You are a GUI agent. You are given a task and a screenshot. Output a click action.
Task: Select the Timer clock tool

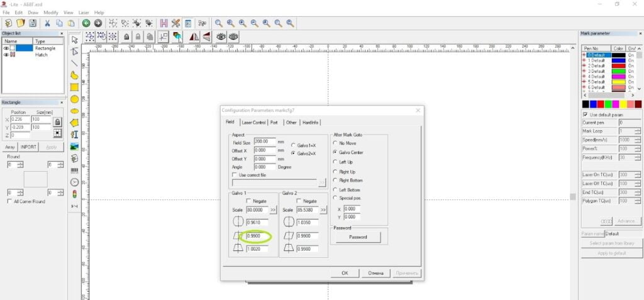coord(74,182)
